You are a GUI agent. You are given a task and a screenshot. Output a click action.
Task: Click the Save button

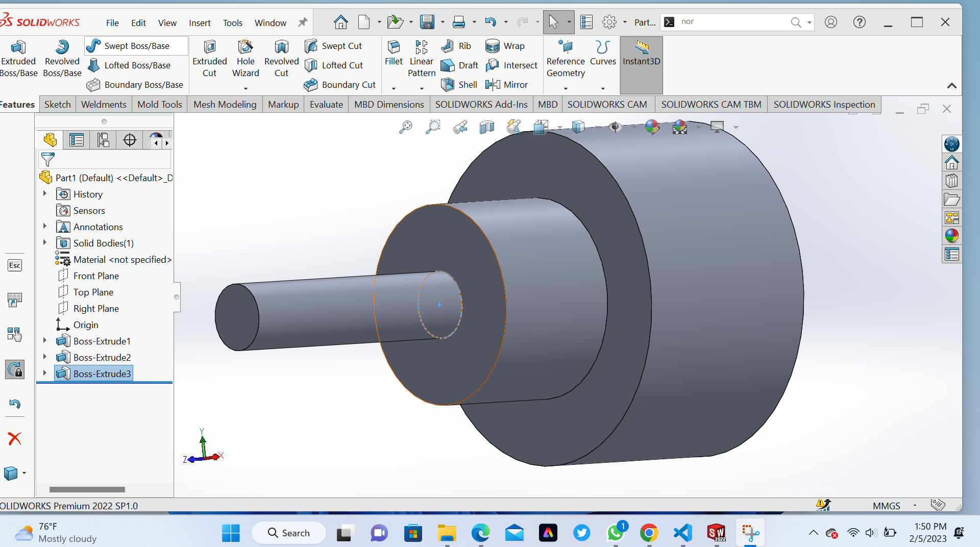[427, 22]
